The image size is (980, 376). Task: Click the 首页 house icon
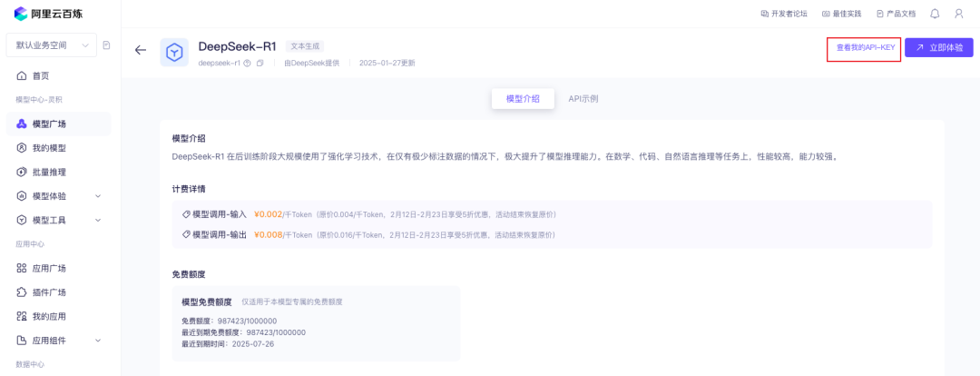[21, 75]
